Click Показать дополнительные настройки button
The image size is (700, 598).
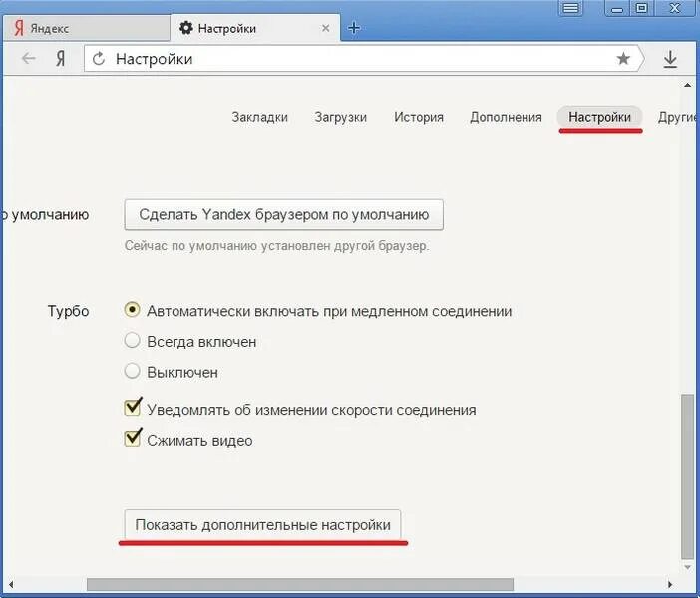(x=262, y=525)
